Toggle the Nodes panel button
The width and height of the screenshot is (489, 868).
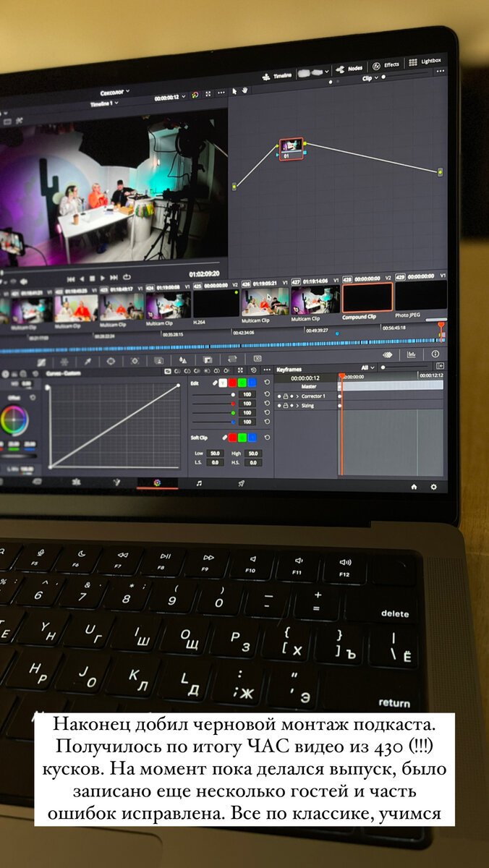point(349,68)
